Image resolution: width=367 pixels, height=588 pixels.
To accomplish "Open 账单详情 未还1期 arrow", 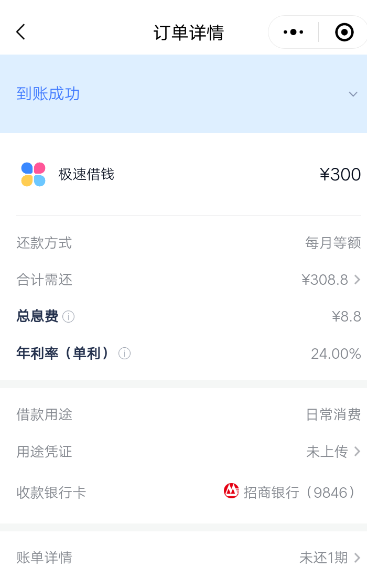I will point(357,558).
